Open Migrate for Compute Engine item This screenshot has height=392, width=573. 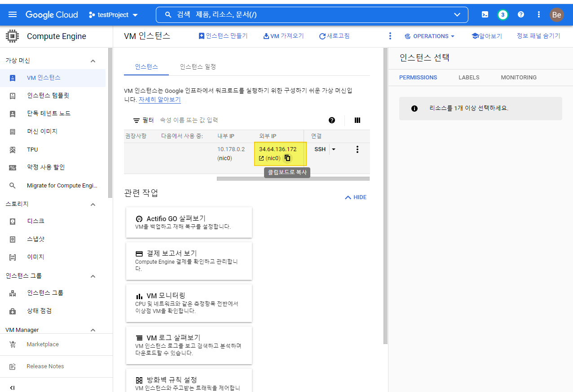pyautogui.click(x=53, y=185)
